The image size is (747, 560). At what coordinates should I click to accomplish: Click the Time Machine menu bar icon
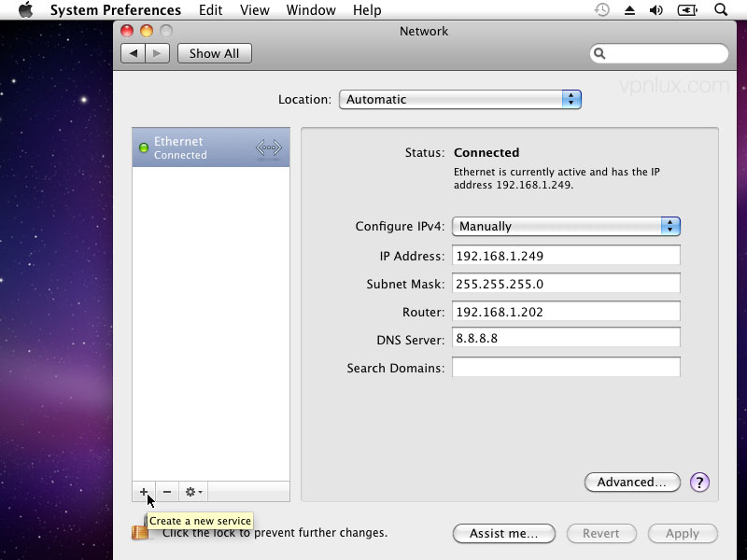602,9
